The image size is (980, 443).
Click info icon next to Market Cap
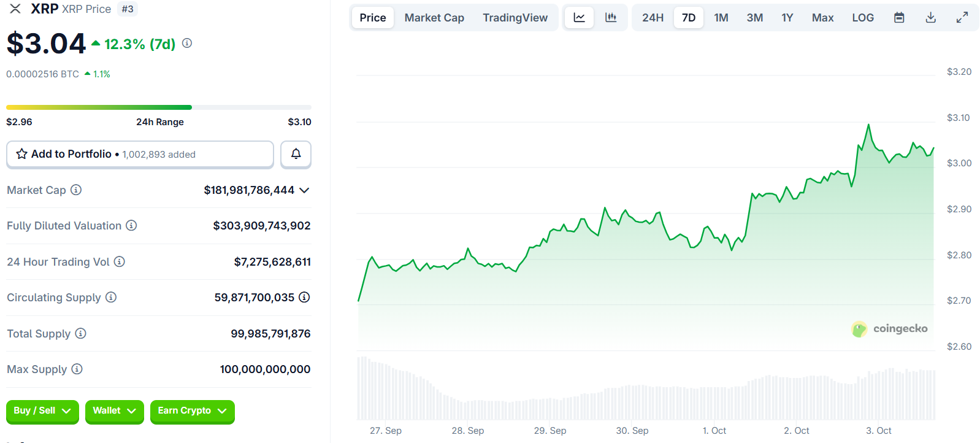[76, 190]
